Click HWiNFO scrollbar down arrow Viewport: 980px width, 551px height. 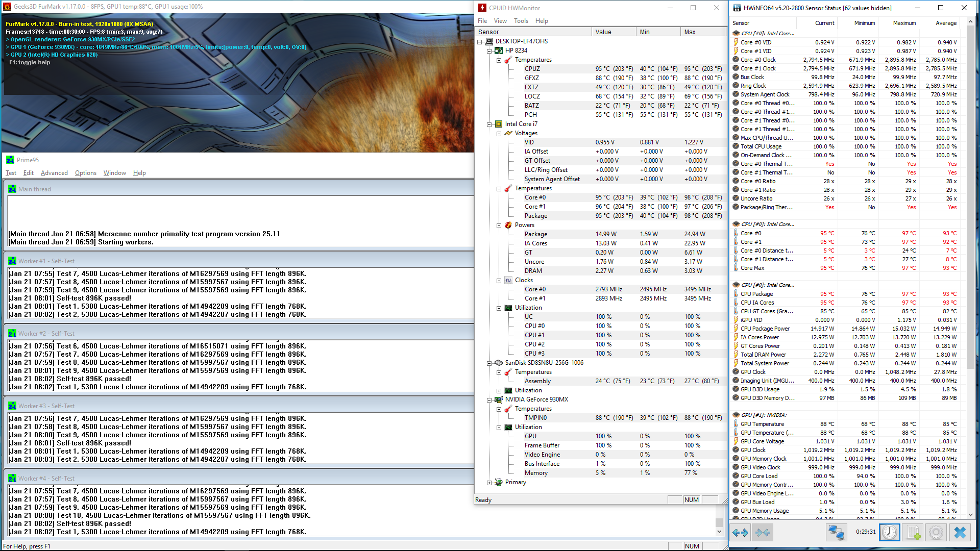[x=971, y=515]
